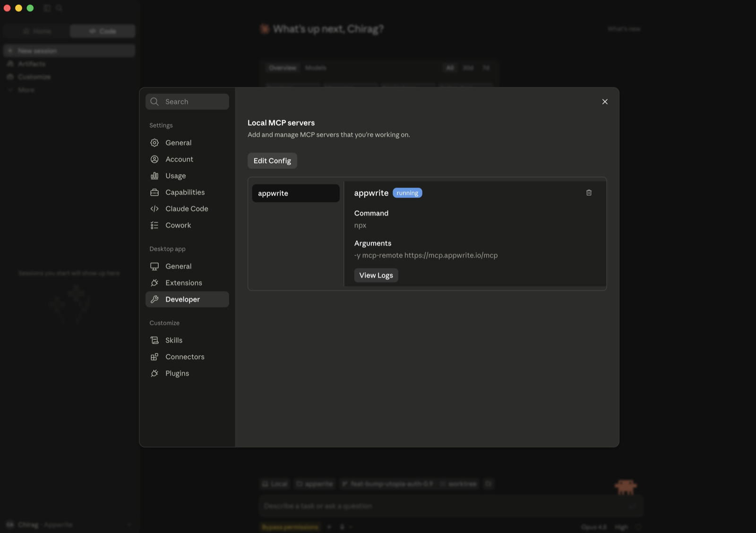Open Bypass permissions mode dropdown
Viewport: 756px width, 533px height.
point(290,527)
